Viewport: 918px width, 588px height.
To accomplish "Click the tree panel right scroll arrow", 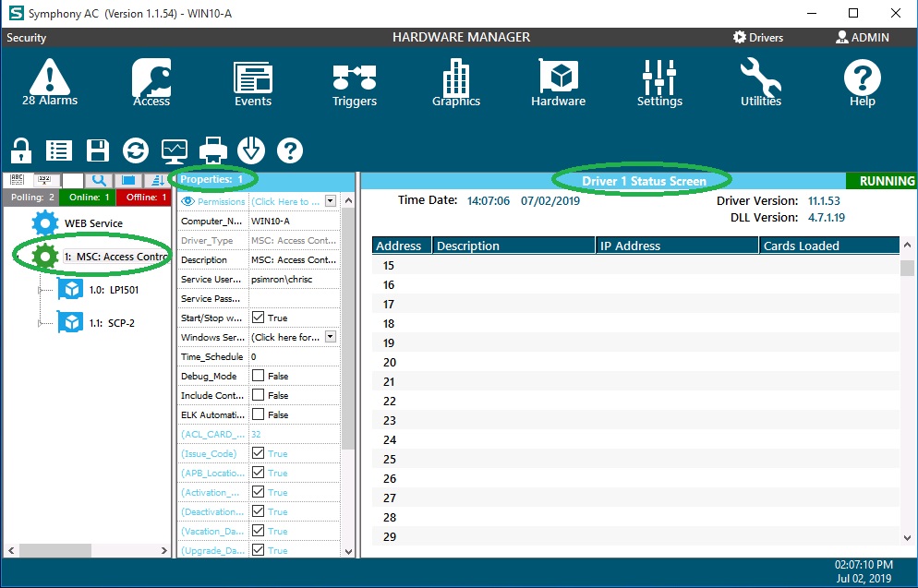I will pyautogui.click(x=164, y=550).
